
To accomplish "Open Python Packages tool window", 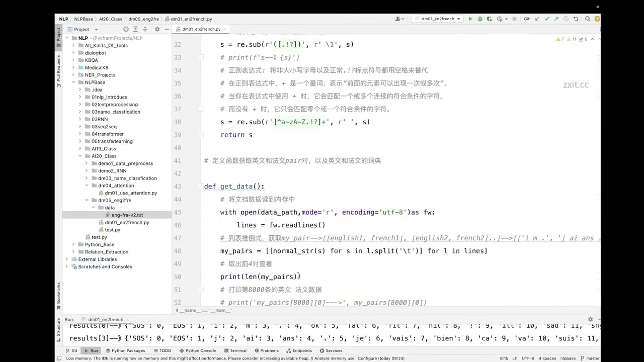I will click(125, 350).
